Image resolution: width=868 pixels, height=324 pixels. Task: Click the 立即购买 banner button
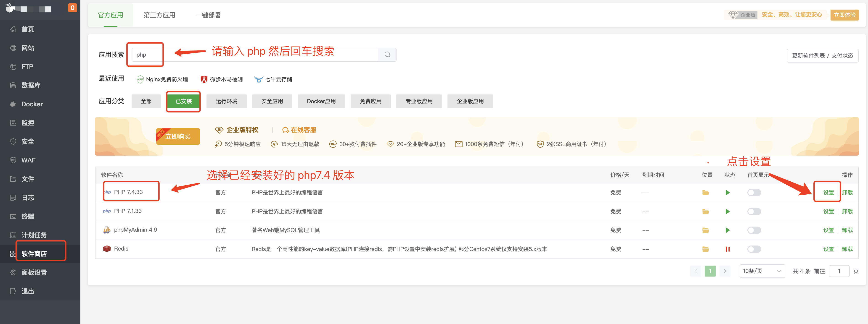click(x=178, y=137)
